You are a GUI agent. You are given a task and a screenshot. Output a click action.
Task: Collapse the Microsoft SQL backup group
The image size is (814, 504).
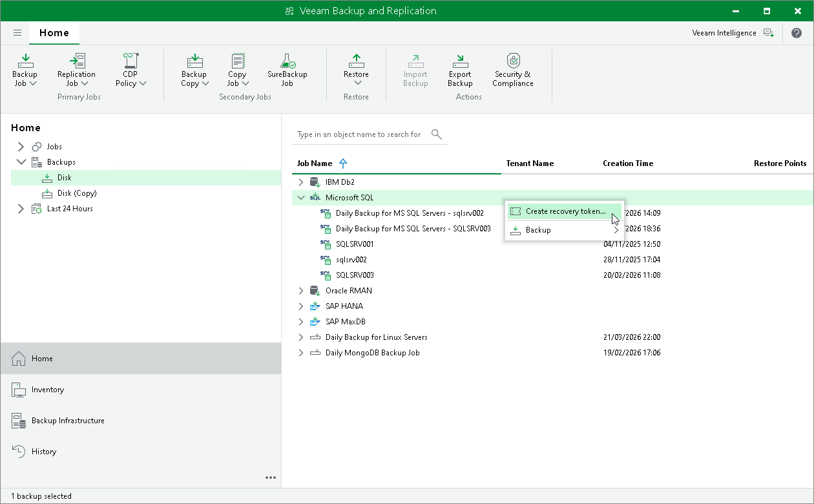[x=301, y=198]
